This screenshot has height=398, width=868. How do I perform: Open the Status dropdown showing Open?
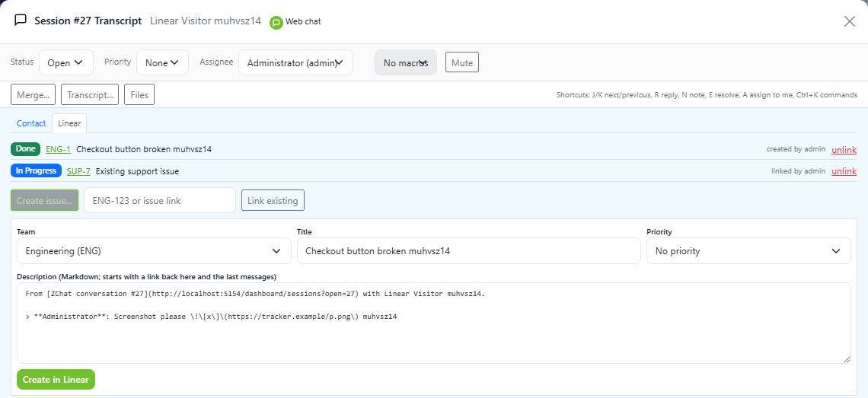click(x=66, y=62)
